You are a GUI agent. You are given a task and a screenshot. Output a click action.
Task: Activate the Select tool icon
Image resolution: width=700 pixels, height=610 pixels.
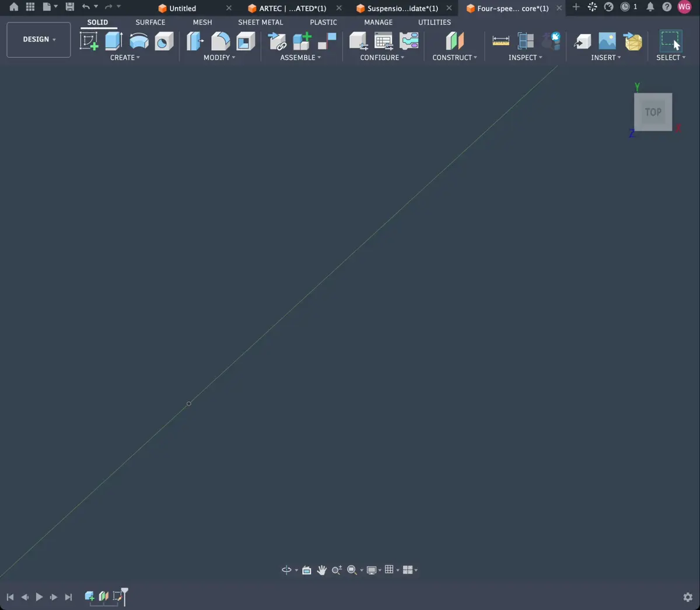pos(671,41)
